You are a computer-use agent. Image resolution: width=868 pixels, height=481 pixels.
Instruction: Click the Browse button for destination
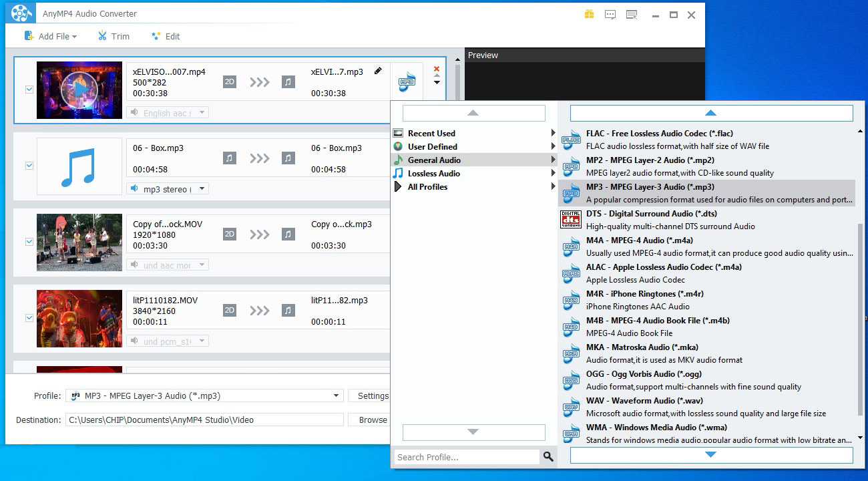(x=369, y=420)
